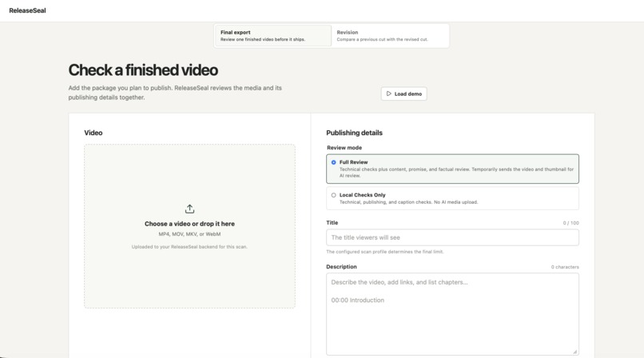The height and width of the screenshot is (358, 644).
Task: Click the 'Check a finished video' heading
Action: 143,70
